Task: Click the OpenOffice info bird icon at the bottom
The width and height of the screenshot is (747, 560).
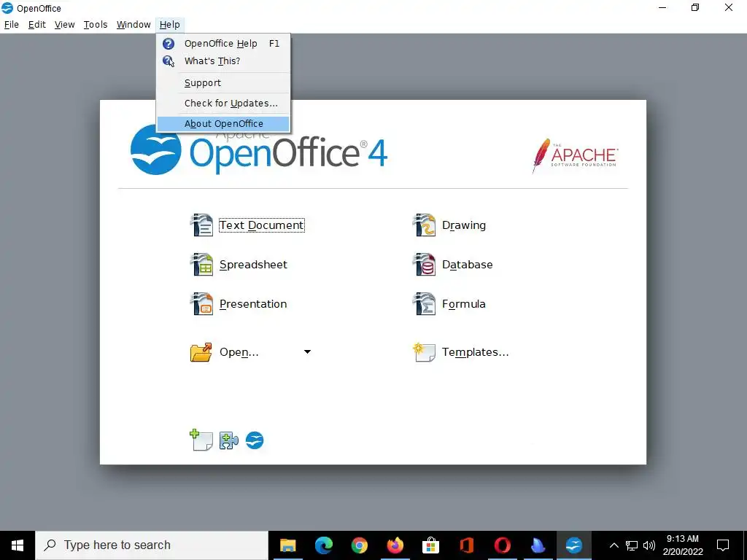Action: pos(255,440)
